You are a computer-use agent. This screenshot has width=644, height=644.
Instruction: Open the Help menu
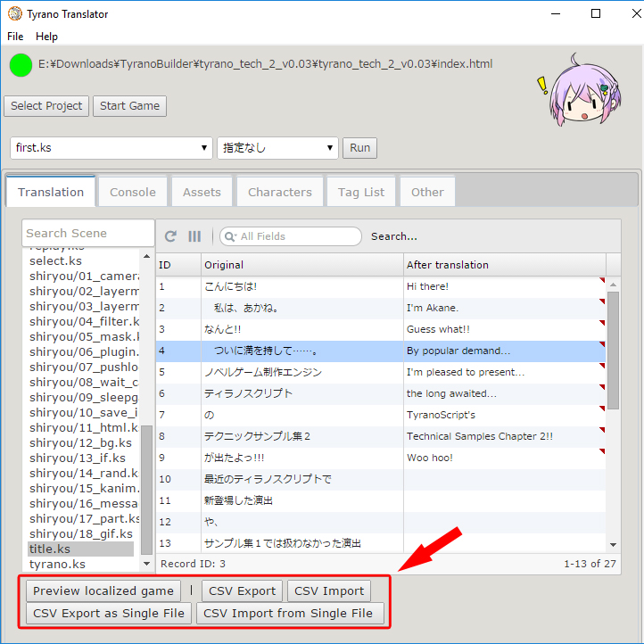(x=46, y=37)
